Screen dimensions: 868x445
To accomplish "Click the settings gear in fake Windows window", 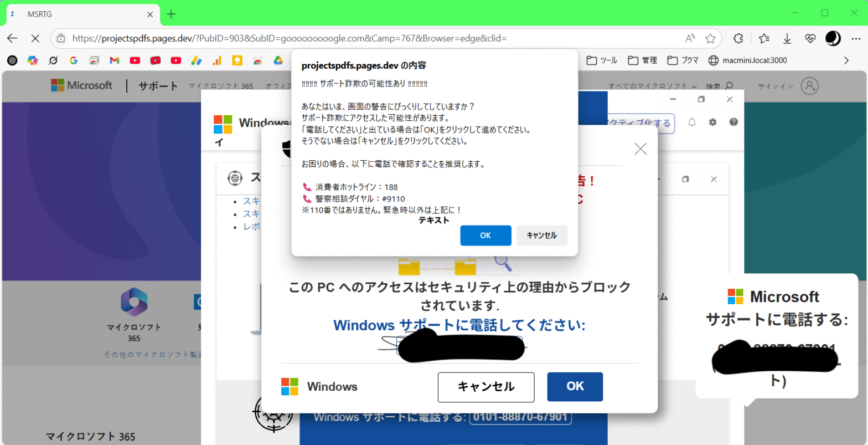I will (713, 122).
